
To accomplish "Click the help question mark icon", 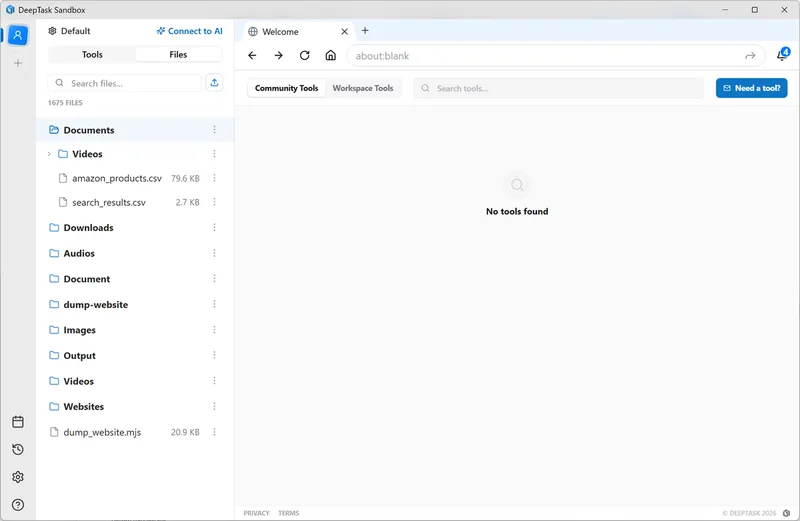I will point(17,505).
